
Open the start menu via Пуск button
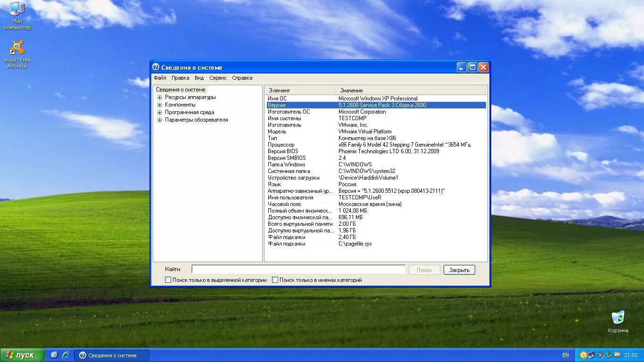(x=22, y=355)
